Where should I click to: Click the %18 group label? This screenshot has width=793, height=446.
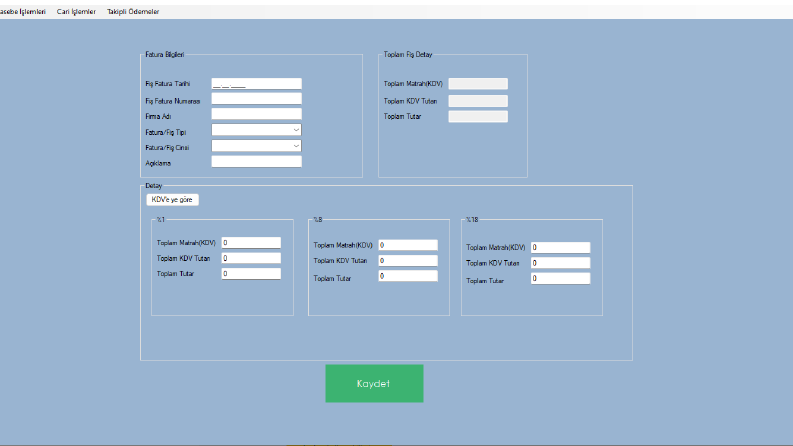coord(472,219)
